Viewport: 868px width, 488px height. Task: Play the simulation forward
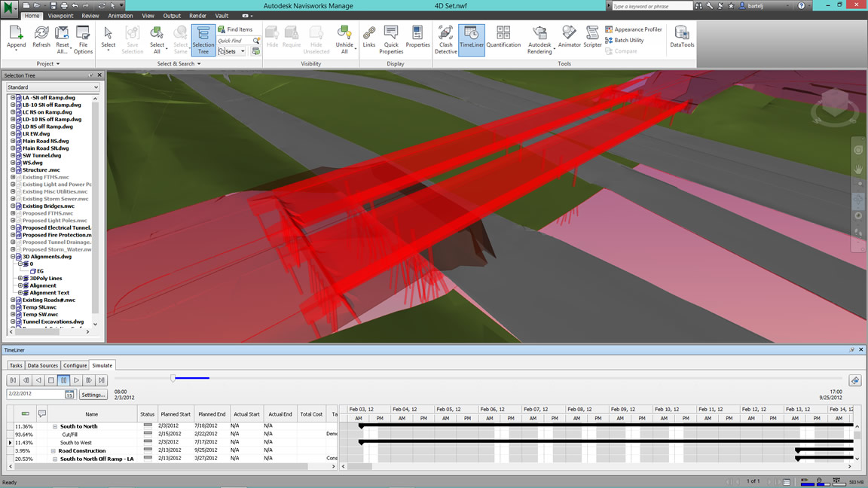point(76,380)
